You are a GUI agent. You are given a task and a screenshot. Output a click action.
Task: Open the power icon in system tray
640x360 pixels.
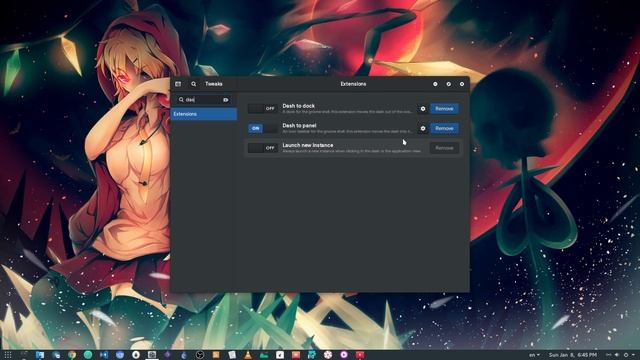click(x=626, y=355)
